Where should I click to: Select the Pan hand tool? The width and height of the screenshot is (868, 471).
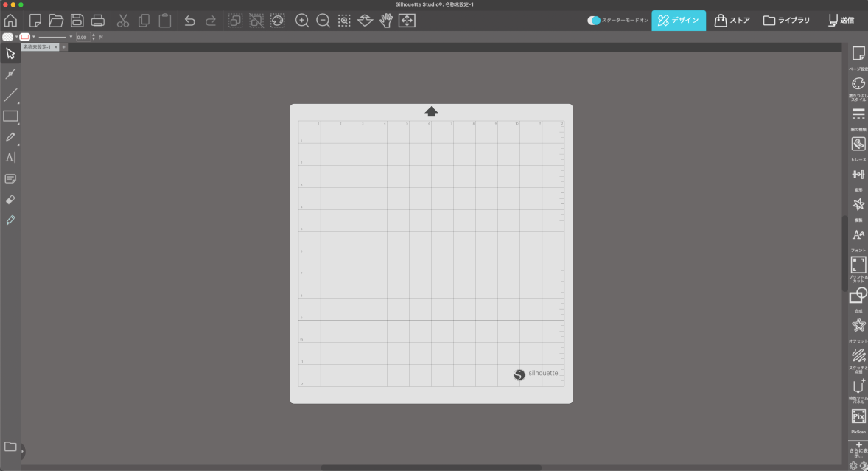pos(386,21)
